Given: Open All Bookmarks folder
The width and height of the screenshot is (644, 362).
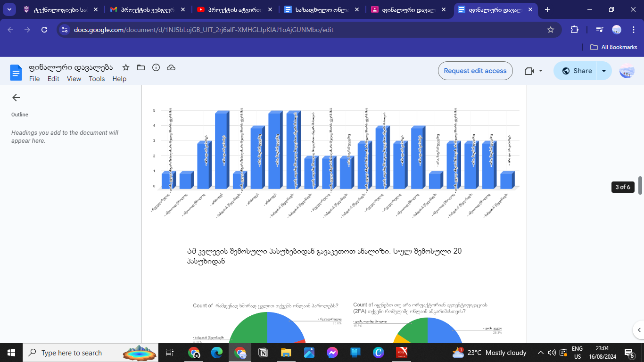Looking at the screenshot, I should (x=614, y=47).
